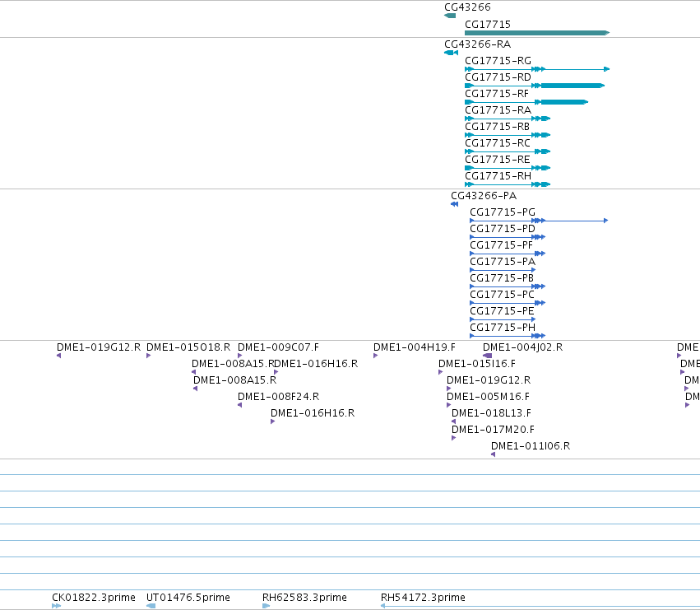Click the CG17715-PB protein glyph
Image resolution: width=700 pixels, height=610 pixels.
(x=508, y=286)
